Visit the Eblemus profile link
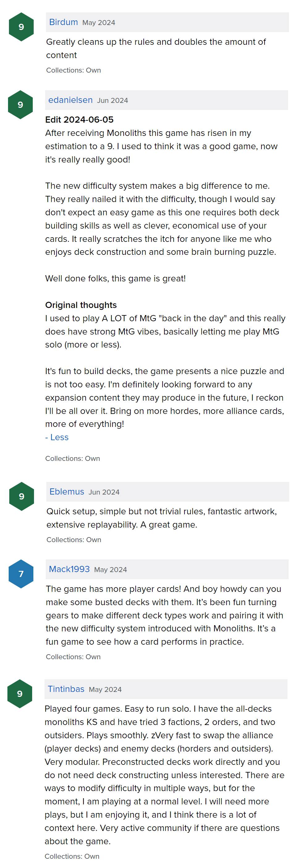 click(x=67, y=492)
